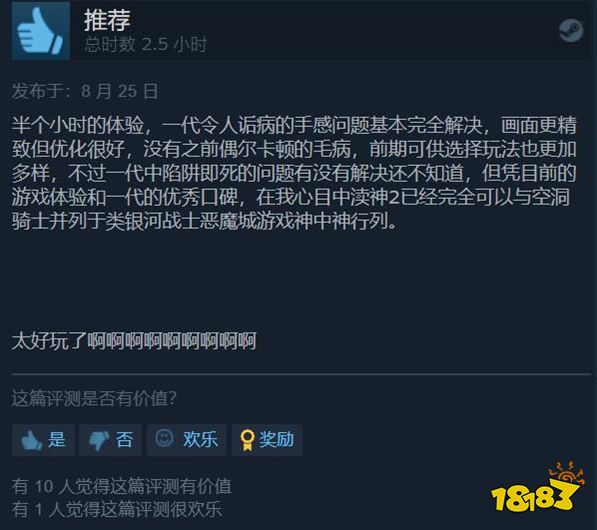Click 有 10 人觉得这篇评测有价值 count
Screen dimensions: 597x530
121,486
